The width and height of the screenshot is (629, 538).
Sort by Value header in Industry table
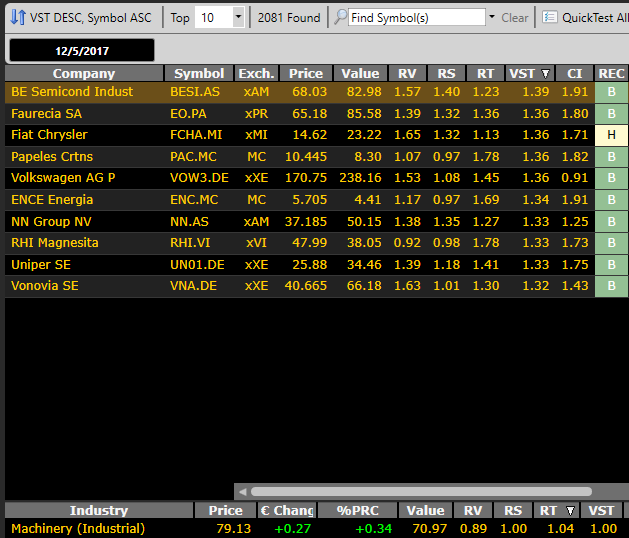click(x=425, y=510)
